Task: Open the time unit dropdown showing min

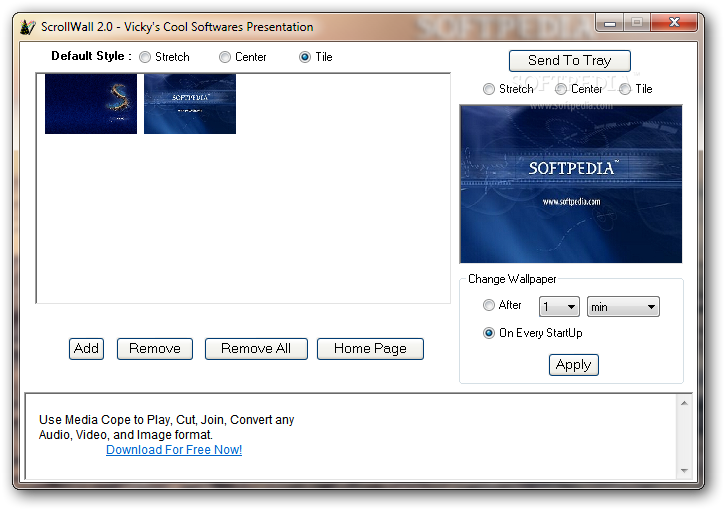Action: [x=623, y=307]
